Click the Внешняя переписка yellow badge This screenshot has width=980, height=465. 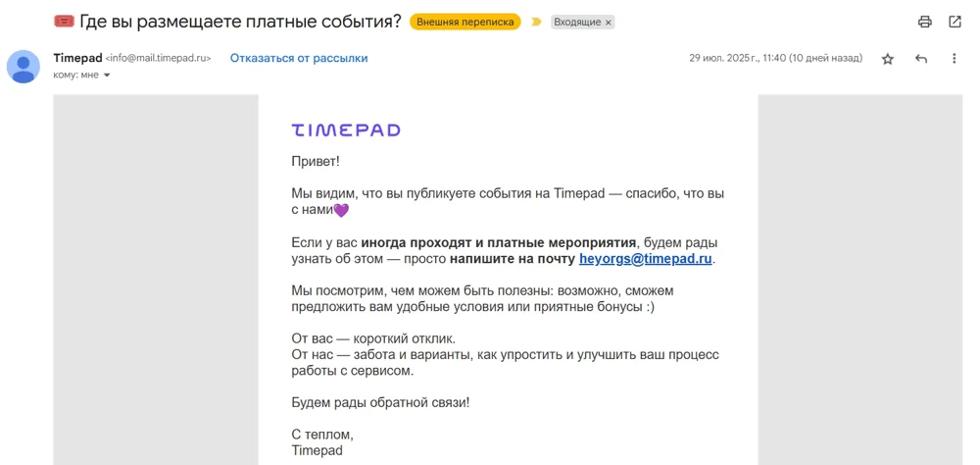coord(465,22)
